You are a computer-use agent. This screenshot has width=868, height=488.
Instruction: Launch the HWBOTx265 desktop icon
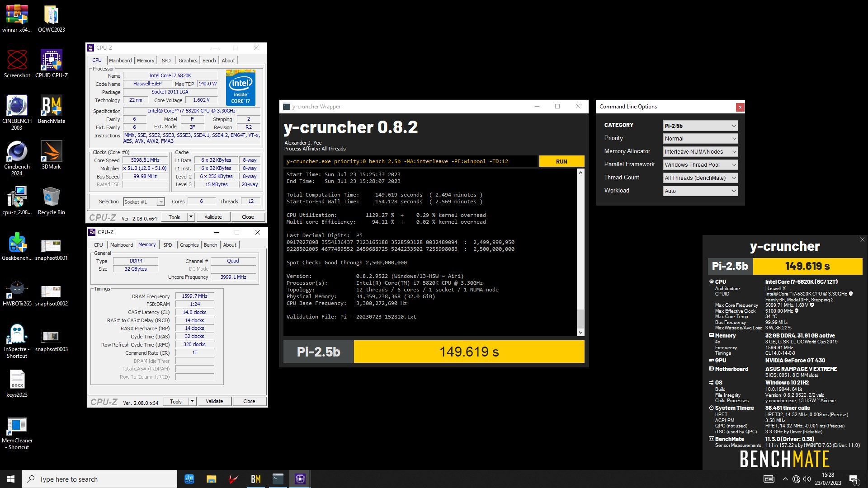click(17, 292)
